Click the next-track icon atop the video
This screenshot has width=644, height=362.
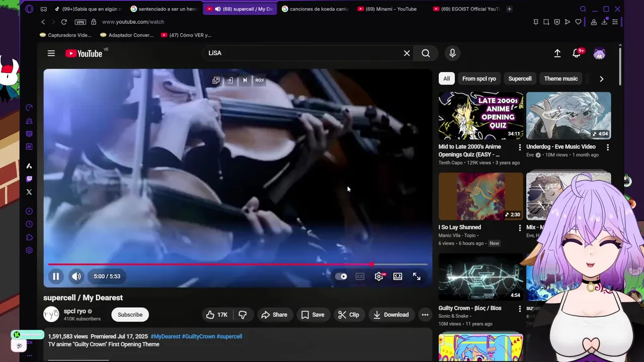click(x=245, y=80)
